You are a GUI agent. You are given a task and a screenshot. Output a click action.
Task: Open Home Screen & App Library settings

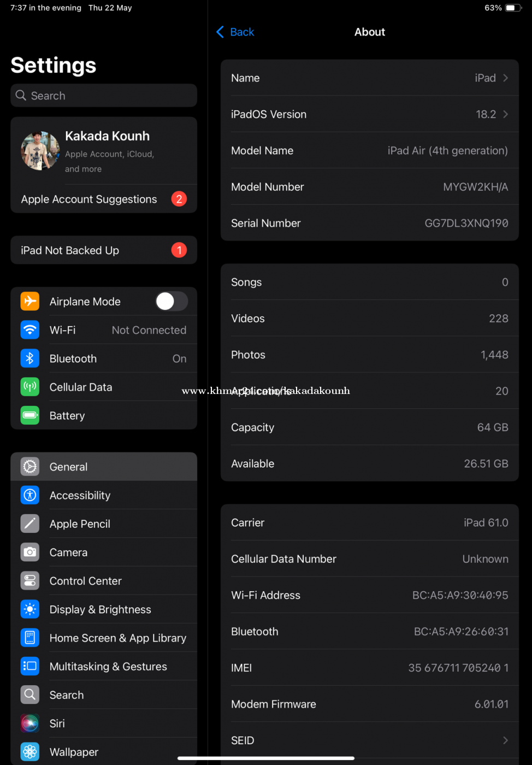tap(104, 638)
